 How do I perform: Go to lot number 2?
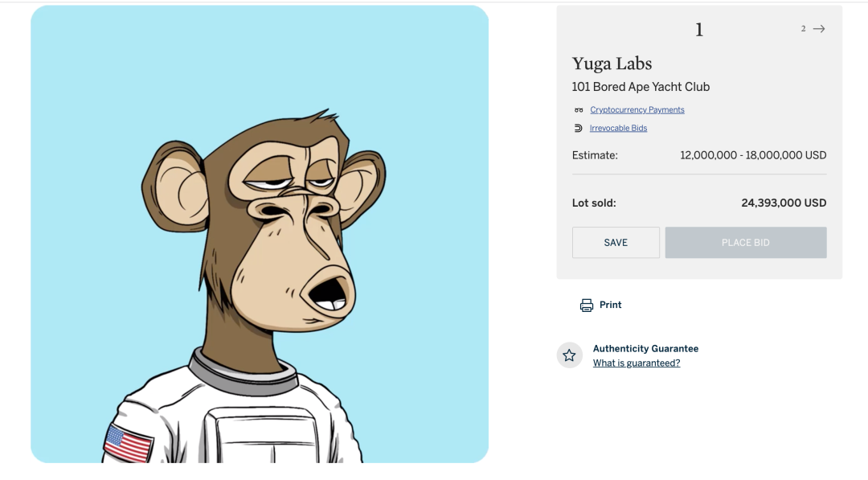tap(803, 29)
